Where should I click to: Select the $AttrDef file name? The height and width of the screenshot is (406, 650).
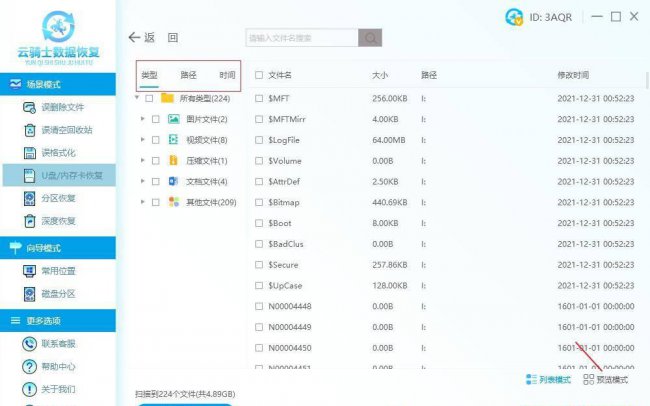[x=284, y=182]
